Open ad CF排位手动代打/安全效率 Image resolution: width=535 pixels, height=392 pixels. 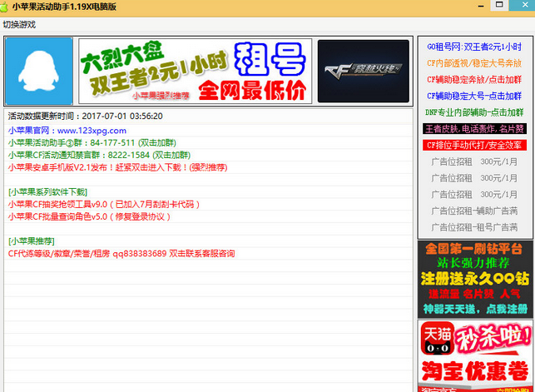pos(474,145)
